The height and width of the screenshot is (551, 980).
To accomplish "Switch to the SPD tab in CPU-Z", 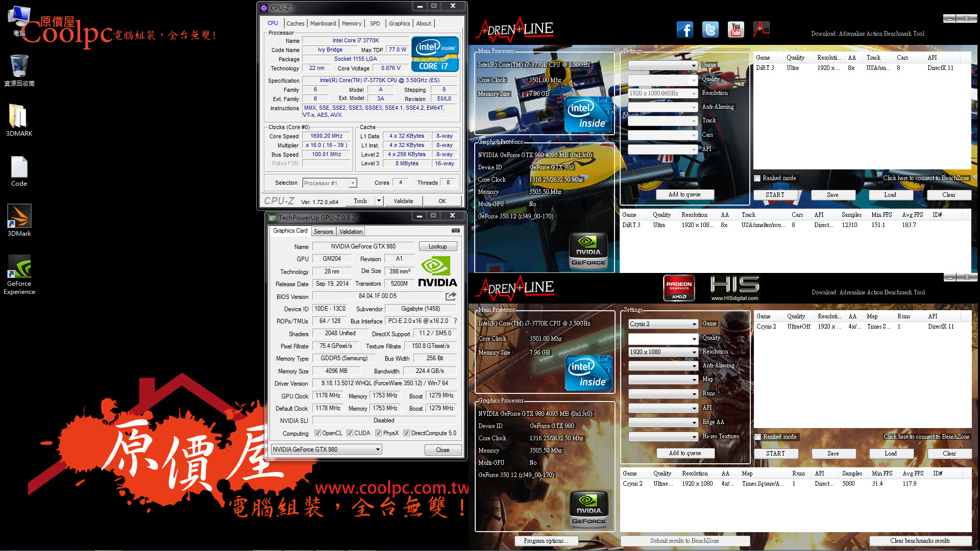I will [x=375, y=23].
